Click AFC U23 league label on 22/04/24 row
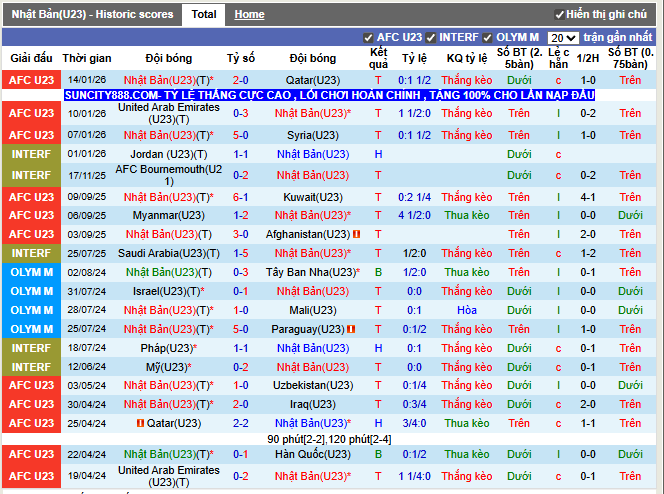 point(31,454)
